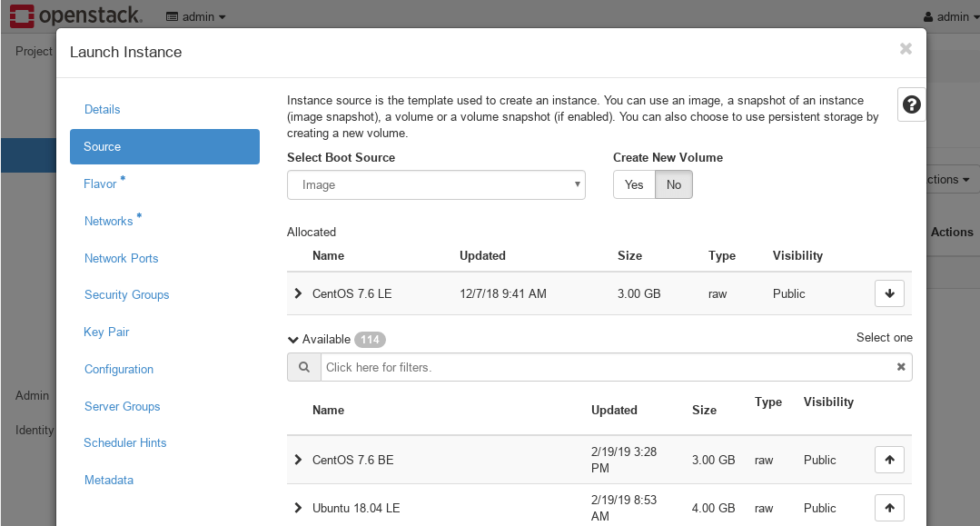The height and width of the screenshot is (526, 980).
Task: Switch to the Networks step
Action: 108,221
